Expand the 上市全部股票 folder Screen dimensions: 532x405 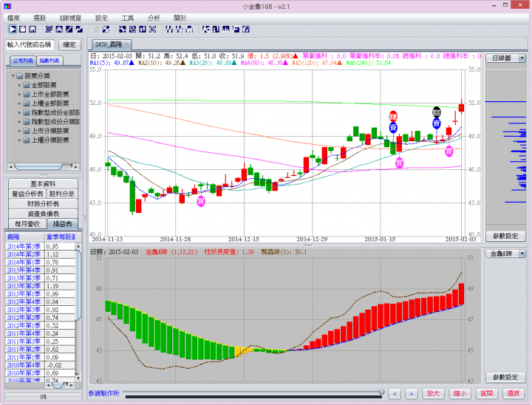pyautogui.click(x=19, y=94)
